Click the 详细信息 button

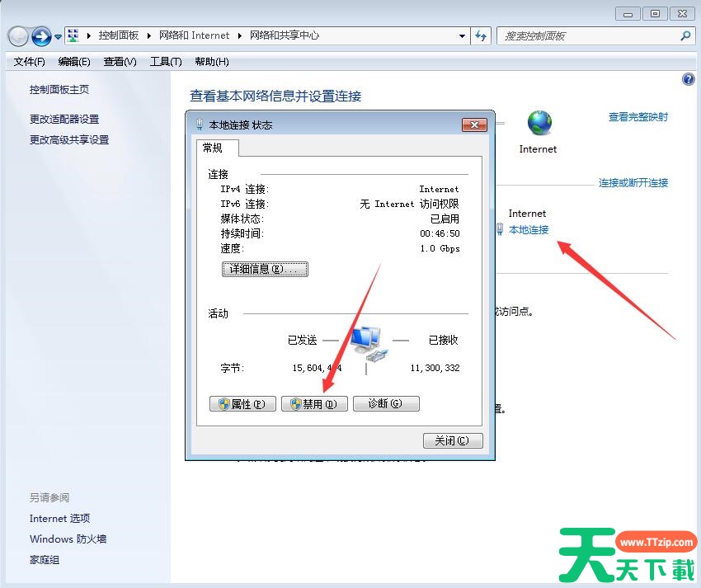pyautogui.click(x=265, y=269)
